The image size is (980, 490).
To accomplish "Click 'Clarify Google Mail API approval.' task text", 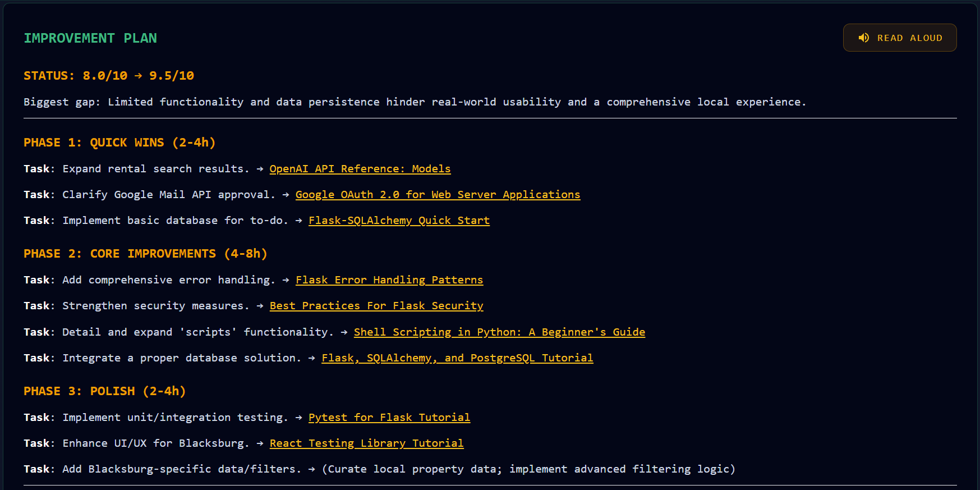I will (x=169, y=195).
